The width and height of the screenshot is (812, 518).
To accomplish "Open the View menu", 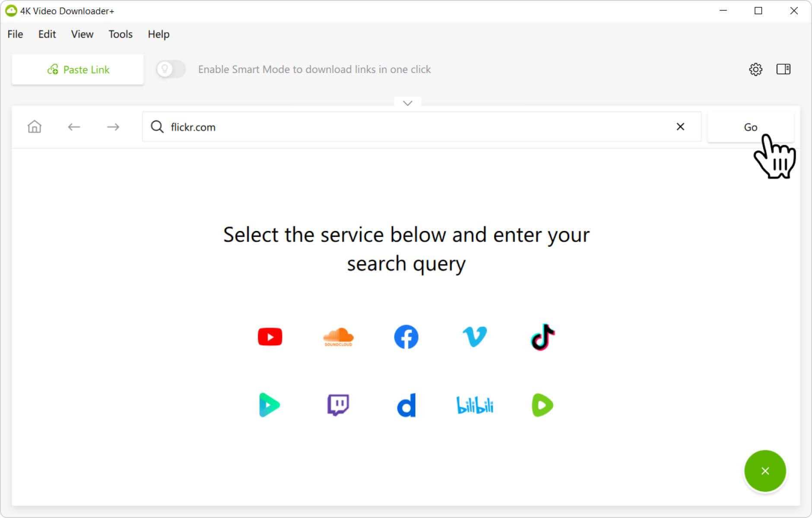I will (x=82, y=34).
